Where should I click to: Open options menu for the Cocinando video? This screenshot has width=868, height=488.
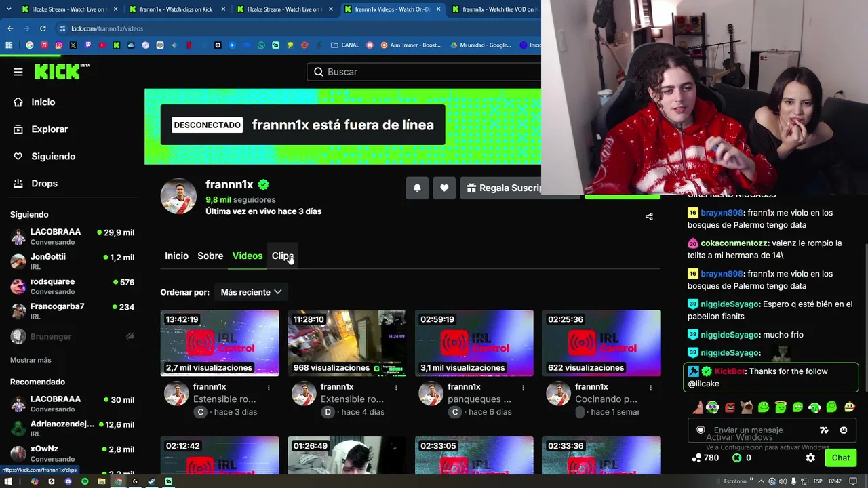[x=650, y=388]
